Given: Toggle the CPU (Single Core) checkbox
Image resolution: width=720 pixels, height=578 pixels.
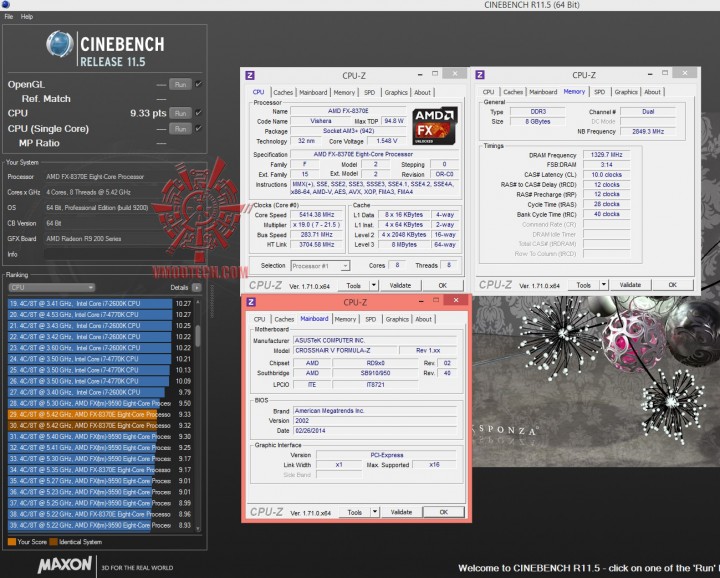Looking at the screenshot, I should coord(198,128).
